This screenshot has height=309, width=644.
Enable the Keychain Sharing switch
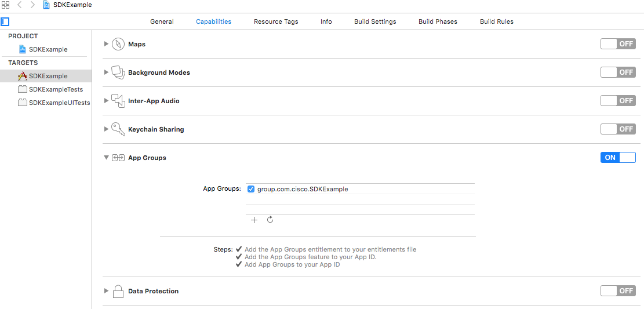pyautogui.click(x=618, y=129)
